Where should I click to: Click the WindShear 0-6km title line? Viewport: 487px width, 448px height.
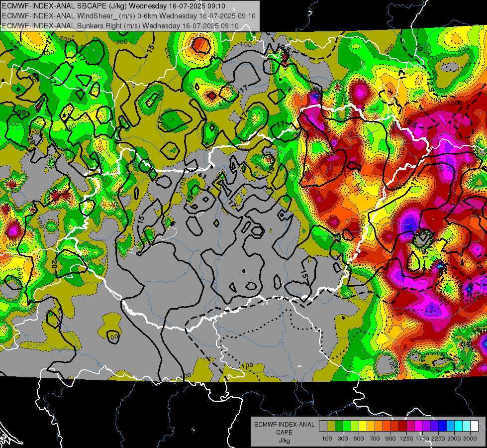coord(128,16)
